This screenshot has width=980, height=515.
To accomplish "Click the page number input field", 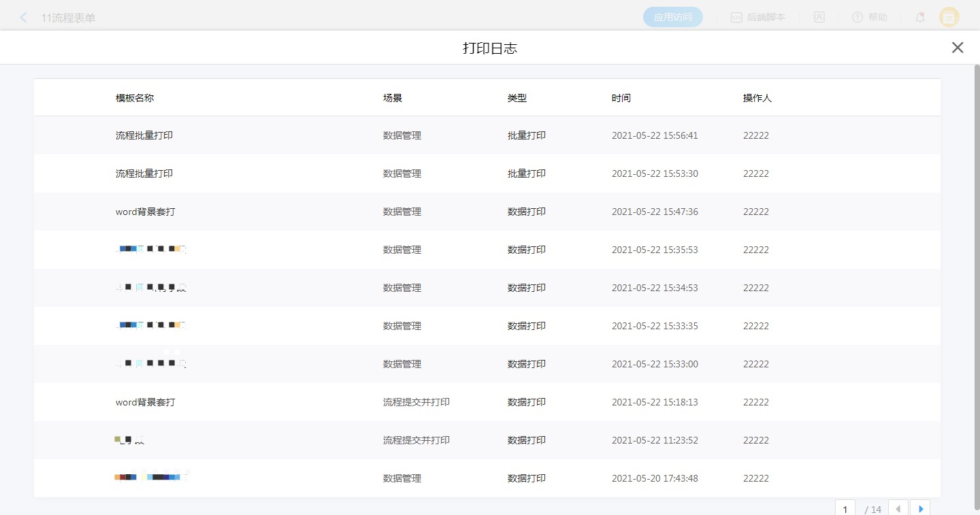I will [x=845, y=509].
